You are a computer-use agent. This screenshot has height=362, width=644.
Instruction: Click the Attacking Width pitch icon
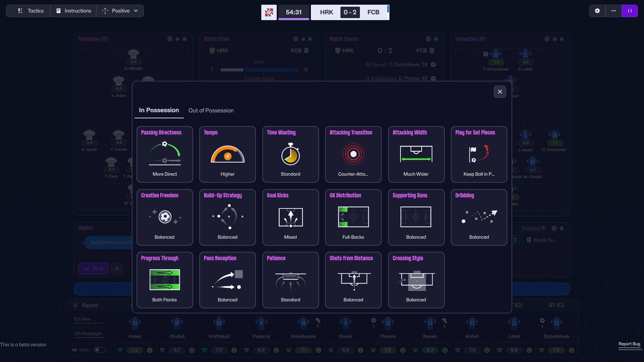416,154
